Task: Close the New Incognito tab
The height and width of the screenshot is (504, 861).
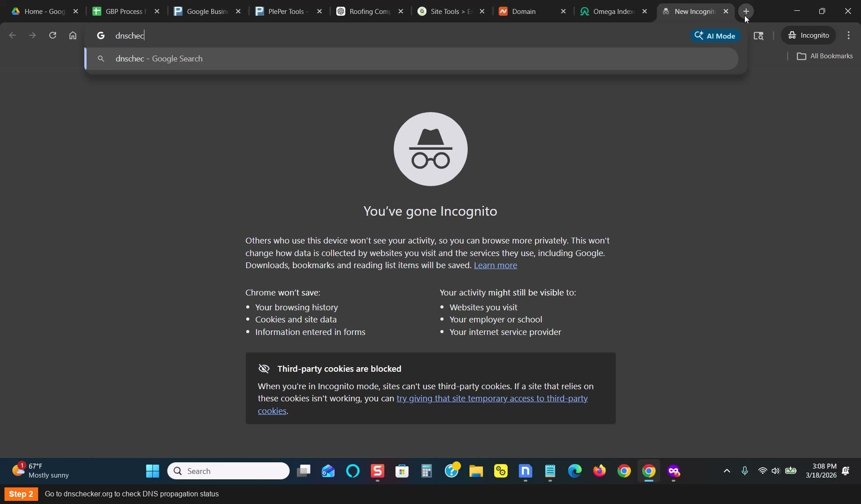Action: coord(726,11)
